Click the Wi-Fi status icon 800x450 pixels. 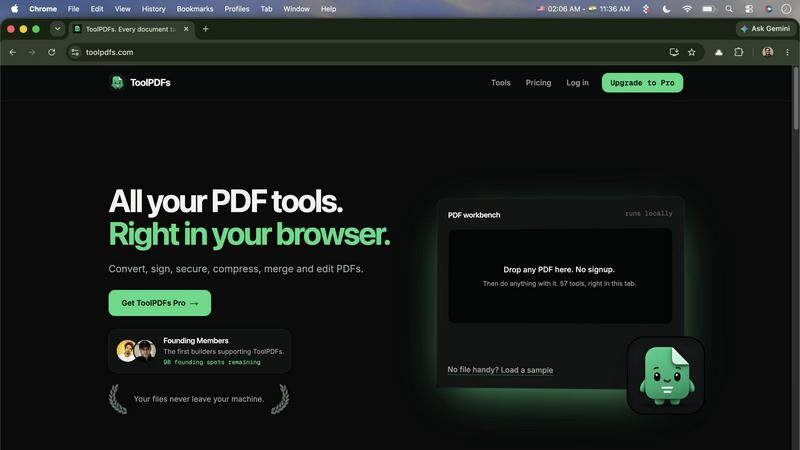click(x=687, y=9)
